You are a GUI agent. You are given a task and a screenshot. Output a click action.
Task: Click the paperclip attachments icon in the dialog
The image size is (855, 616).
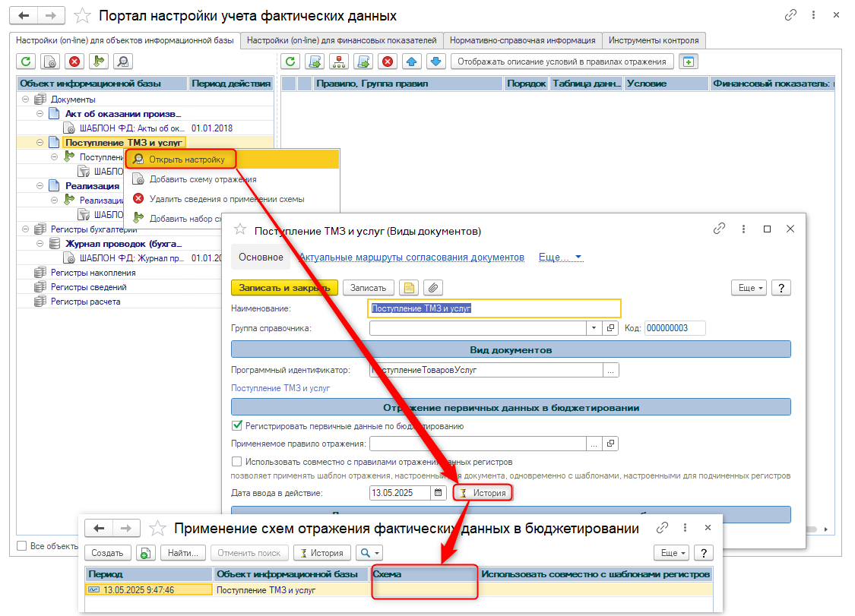(433, 288)
